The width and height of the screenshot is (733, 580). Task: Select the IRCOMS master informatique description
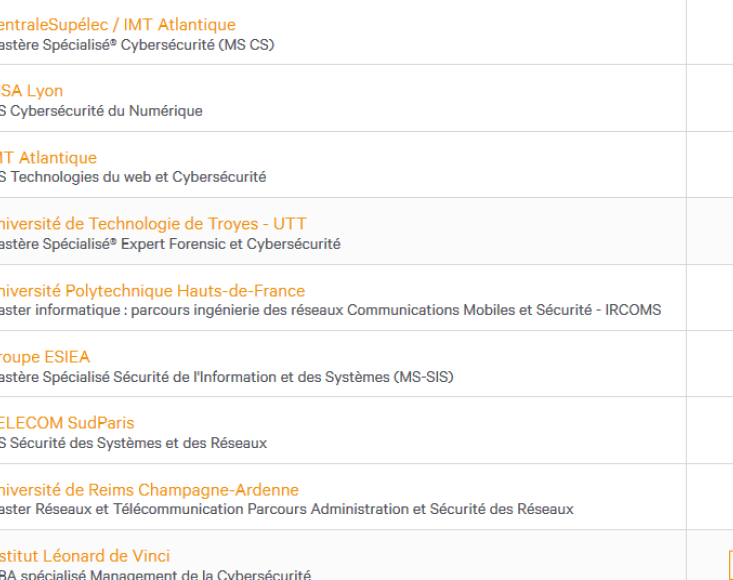click(x=331, y=310)
